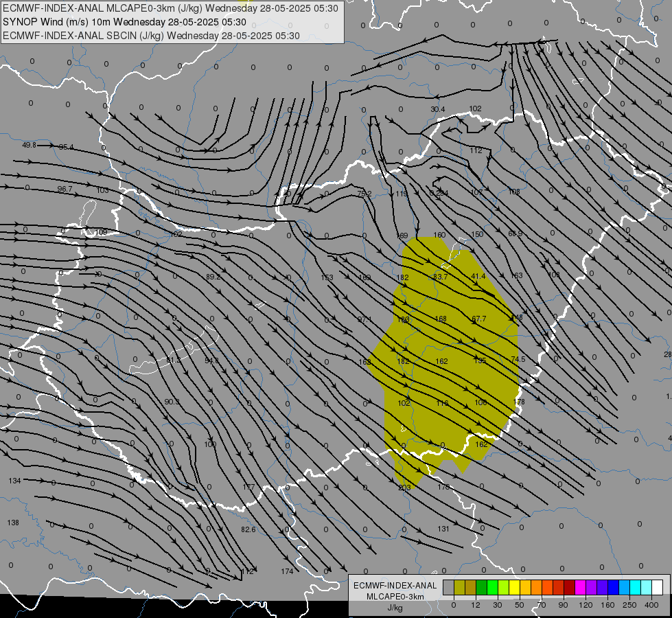Click legend tick label 250

629,605
